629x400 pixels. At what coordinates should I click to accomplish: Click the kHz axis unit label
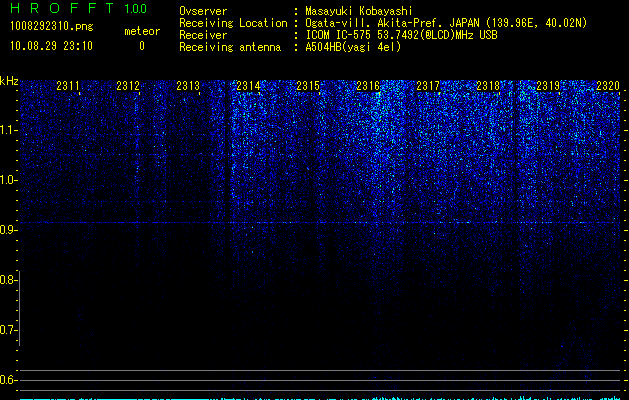tap(9, 81)
